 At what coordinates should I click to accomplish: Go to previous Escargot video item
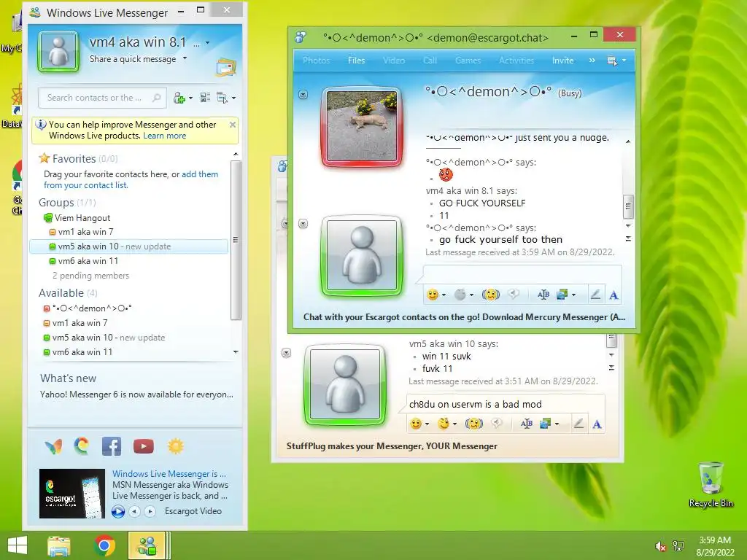click(x=135, y=511)
